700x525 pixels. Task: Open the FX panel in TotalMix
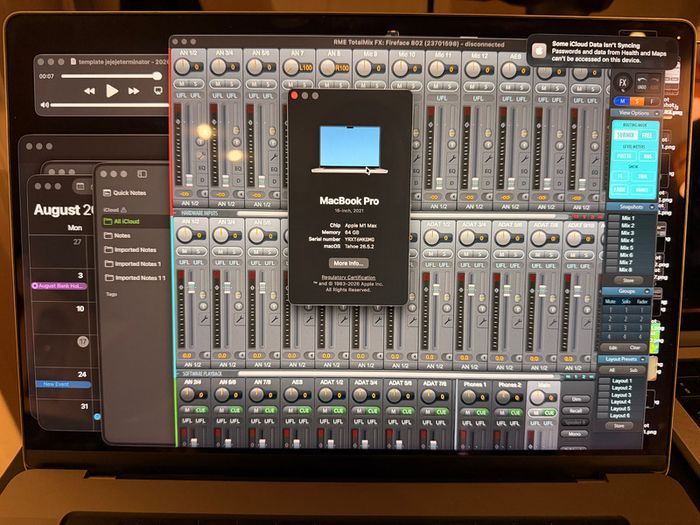coord(622,83)
